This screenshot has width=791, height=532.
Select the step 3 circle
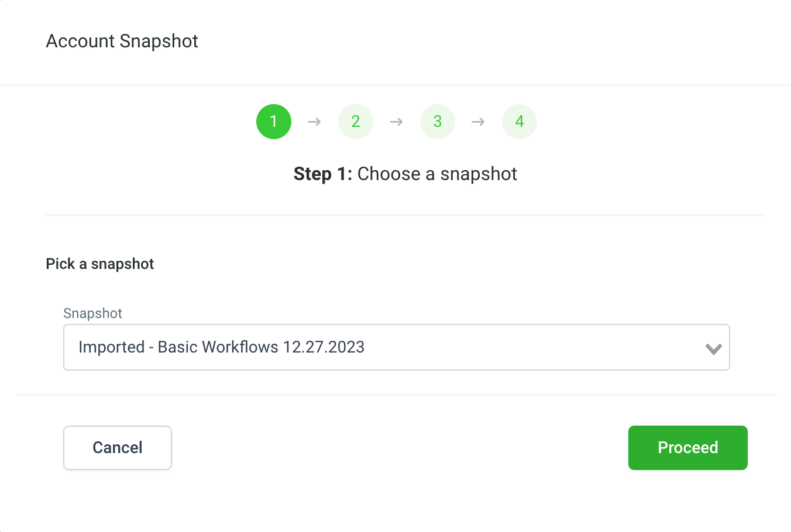click(x=438, y=122)
